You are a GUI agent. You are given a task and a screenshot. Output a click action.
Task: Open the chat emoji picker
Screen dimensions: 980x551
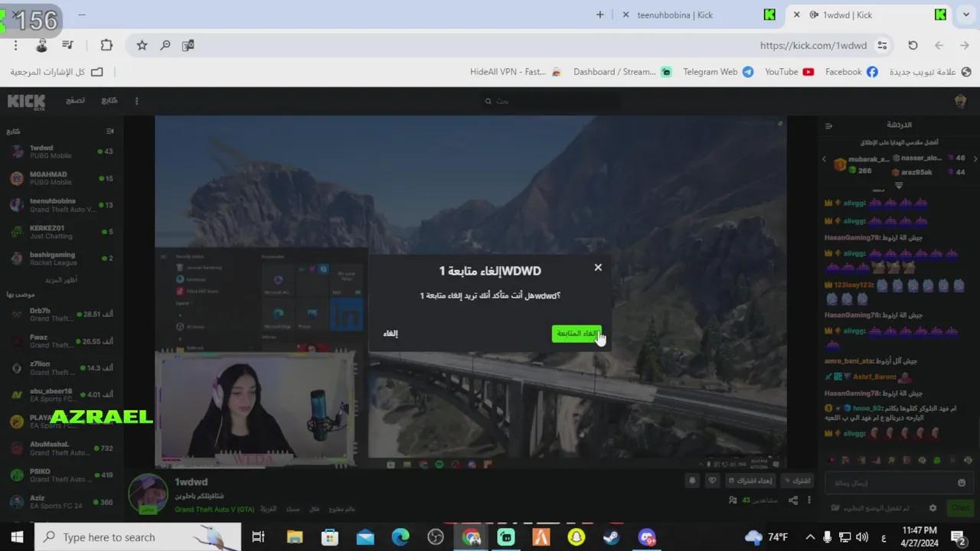tap(962, 483)
